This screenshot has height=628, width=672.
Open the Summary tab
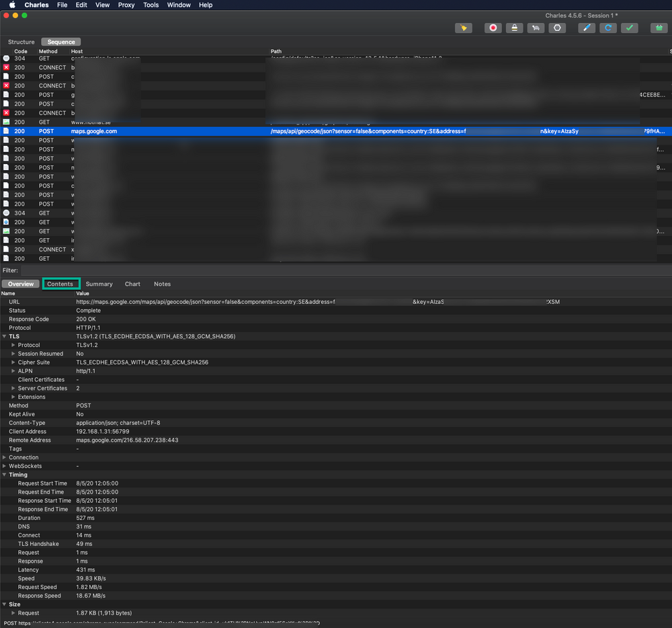99,284
